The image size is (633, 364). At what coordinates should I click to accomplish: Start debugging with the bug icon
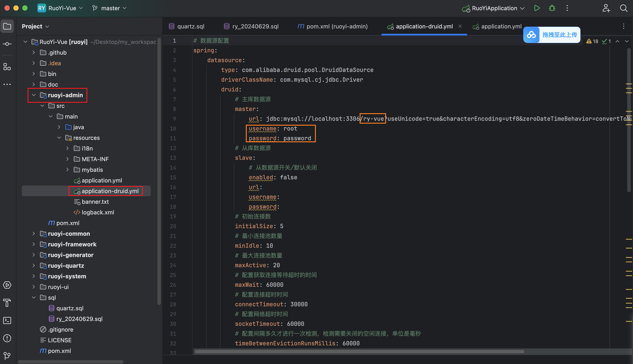tap(552, 8)
